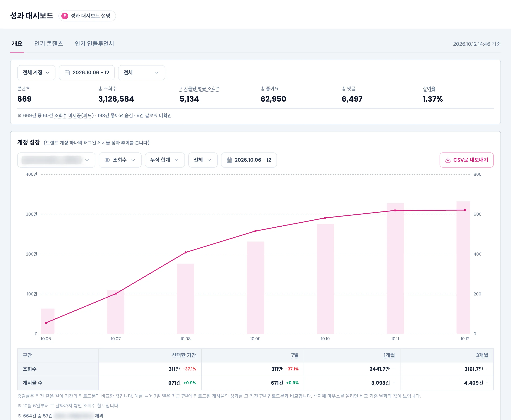Viewport: 511px width, 420px height.
Task: Click the 1개월 column header
Action: point(389,355)
